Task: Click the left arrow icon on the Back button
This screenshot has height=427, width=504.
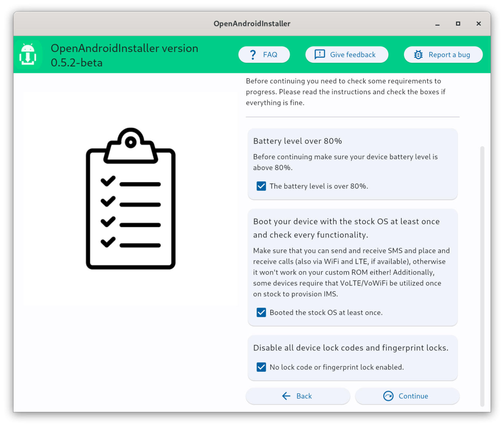Action: coord(285,396)
